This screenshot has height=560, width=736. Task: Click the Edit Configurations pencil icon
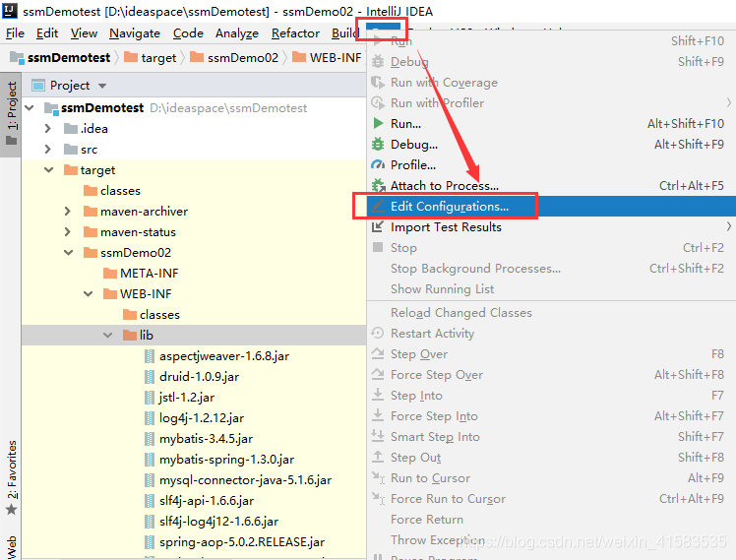pyautogui.click(x=378, y=206)
